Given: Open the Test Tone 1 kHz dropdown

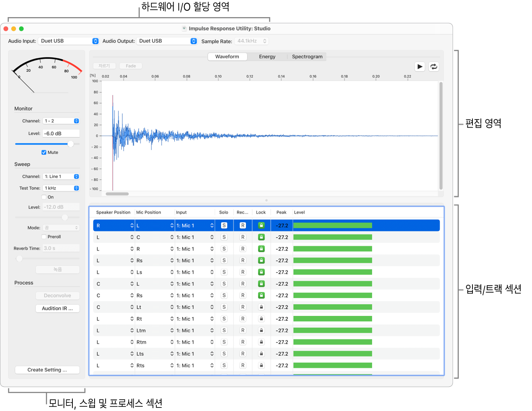Looking at the screenshot, I should [61, 188].
